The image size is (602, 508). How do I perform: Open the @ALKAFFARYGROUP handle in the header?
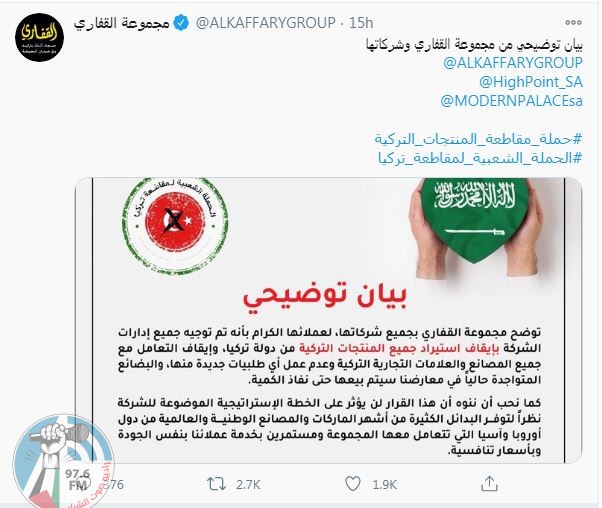[x=265, y=23]
